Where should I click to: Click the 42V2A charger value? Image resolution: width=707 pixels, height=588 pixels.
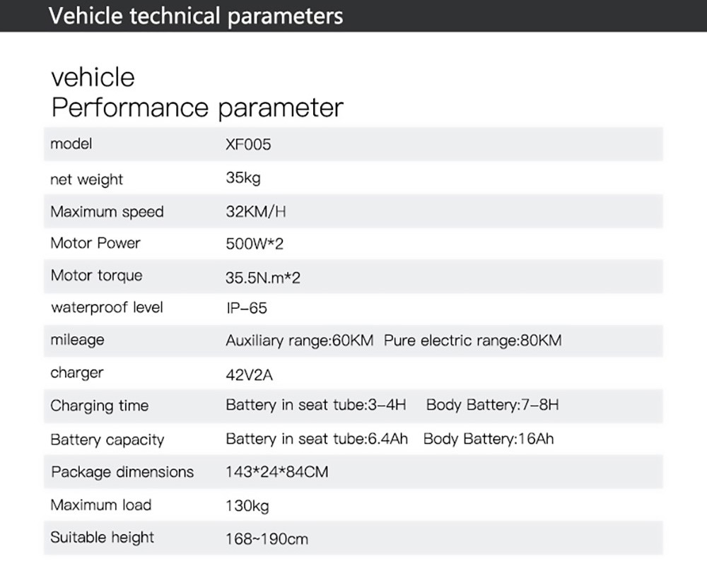249,375
